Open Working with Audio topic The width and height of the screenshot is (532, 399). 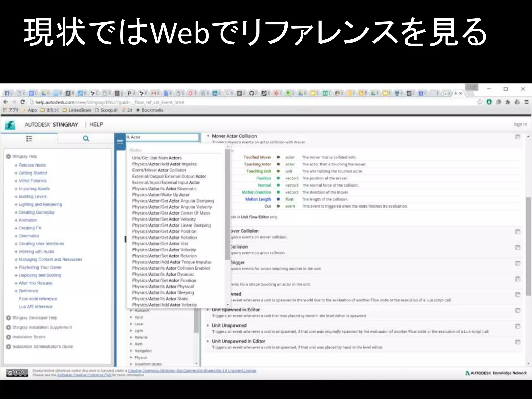coord(36,251)
